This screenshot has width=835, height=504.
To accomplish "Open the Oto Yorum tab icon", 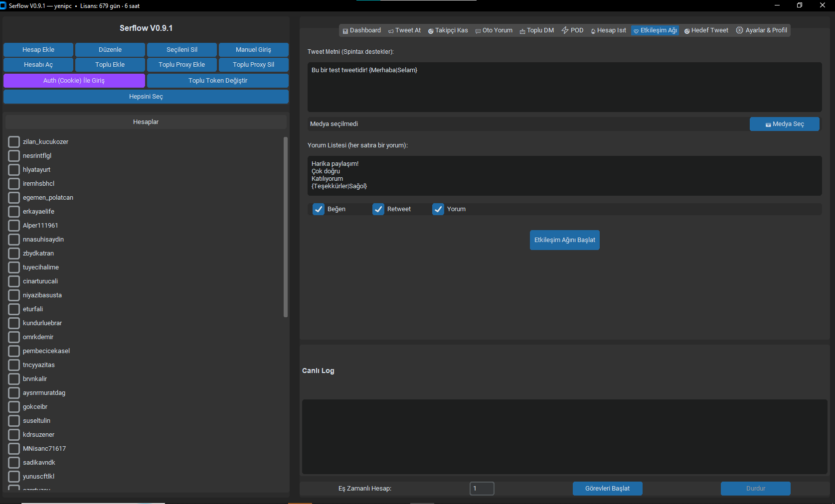I will pyautogui.click(x=478, y=31).
